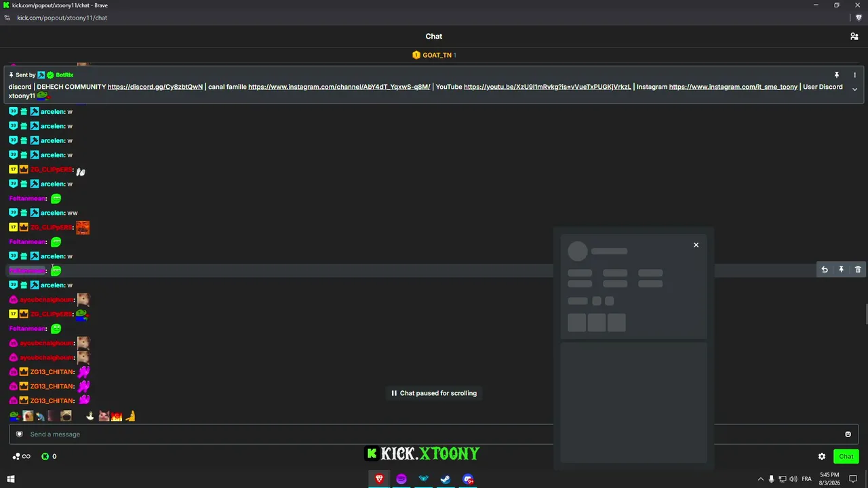Image resolution: width=868 pixels, height=488 pixels.
Task: Collapse the pinned message with the chevron
Action: [854, 89]
